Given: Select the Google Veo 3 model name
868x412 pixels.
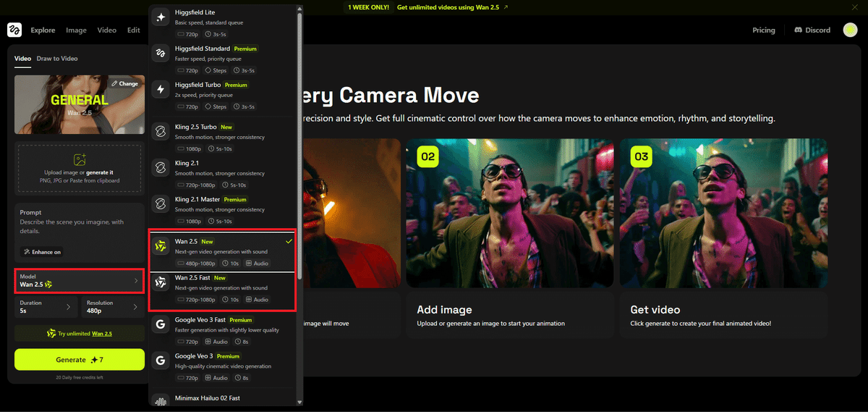Looking at the screenshot, I should pyautogui.click(x=194, y=356).
